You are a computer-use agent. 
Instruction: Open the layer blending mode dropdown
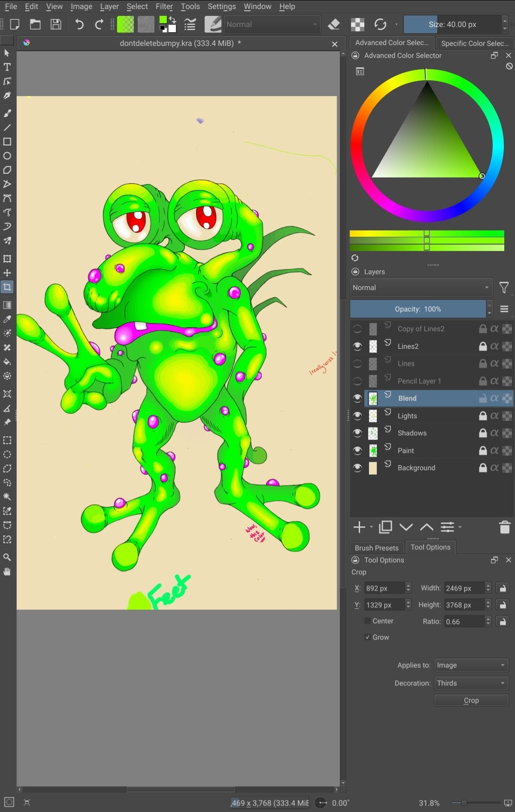tap(421, 288)
